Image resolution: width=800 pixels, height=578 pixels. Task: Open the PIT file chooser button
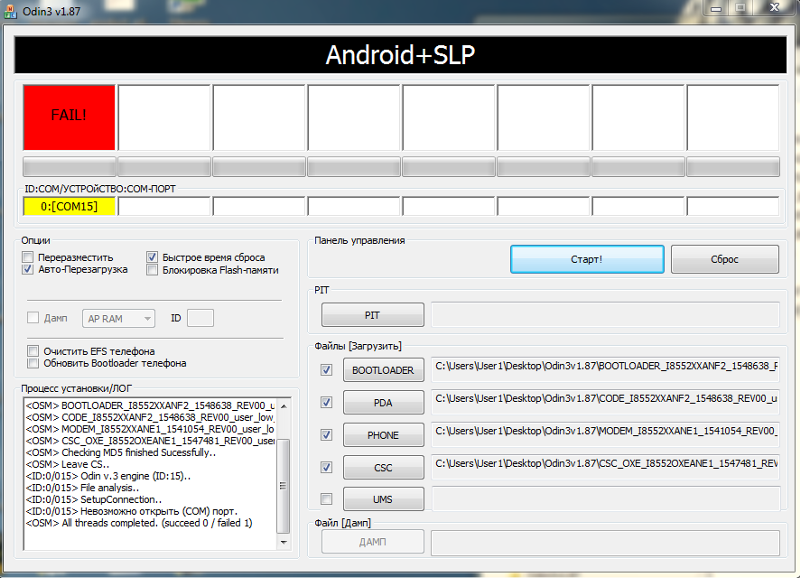(372, 315)
